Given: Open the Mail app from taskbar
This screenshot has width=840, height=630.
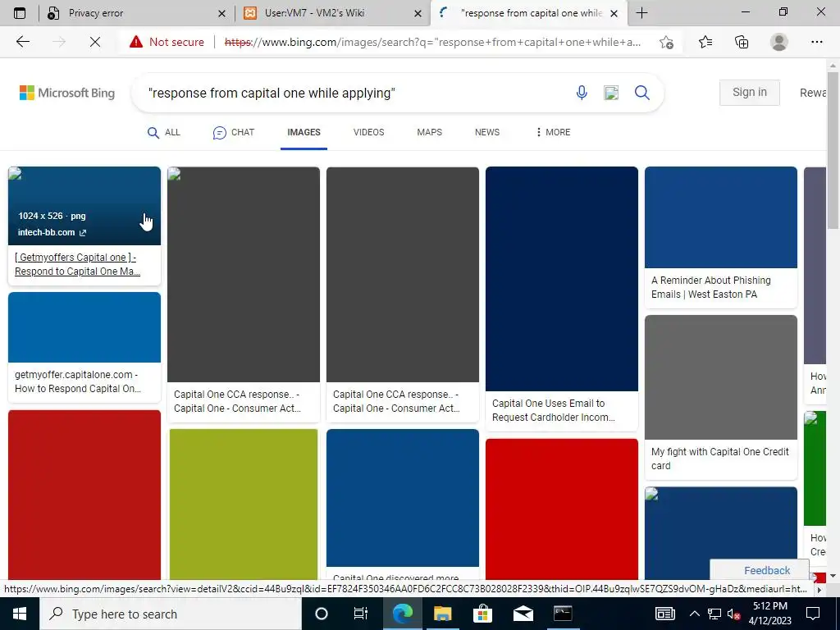Looking at the screenshot, I should pyautogui.click(x=523, y=614).
